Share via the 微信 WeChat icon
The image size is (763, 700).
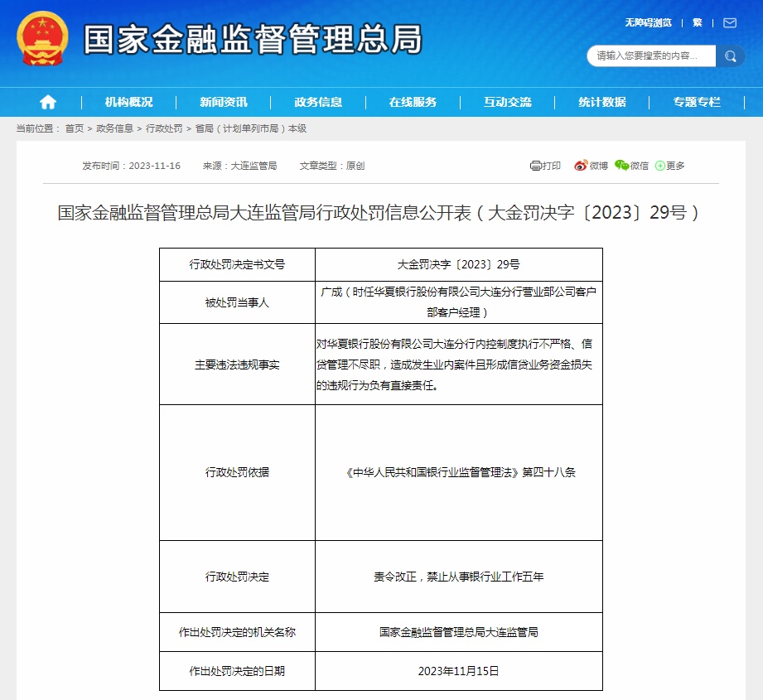tap(622, 166)
